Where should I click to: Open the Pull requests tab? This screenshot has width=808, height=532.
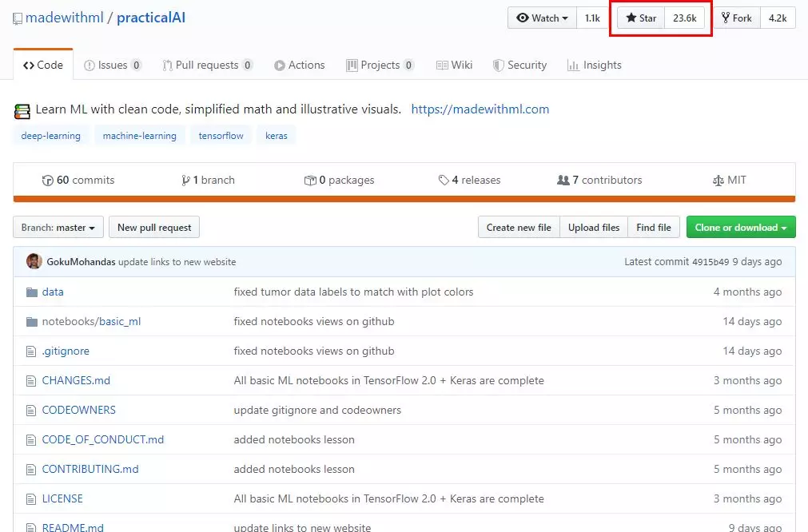point(208,65)
